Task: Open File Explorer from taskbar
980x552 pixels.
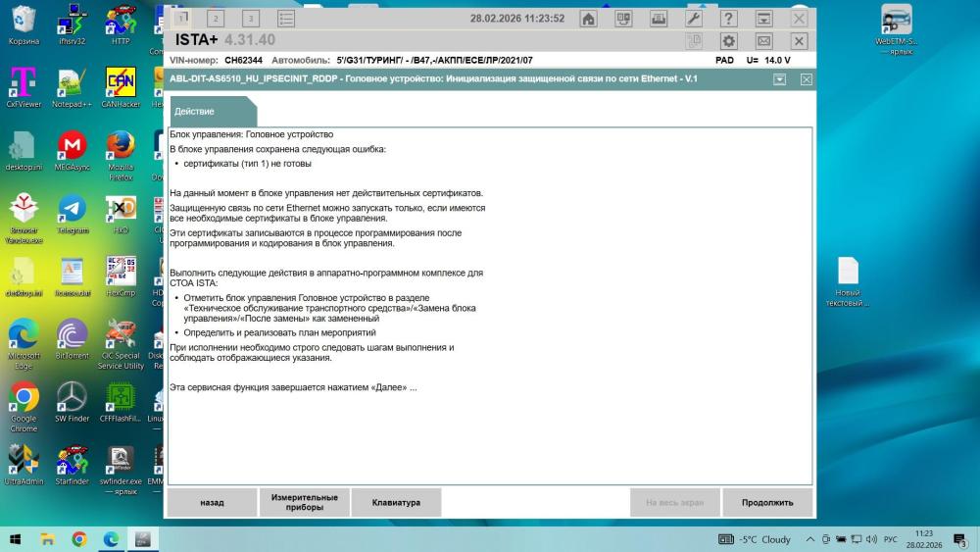Action: point(47,539)
